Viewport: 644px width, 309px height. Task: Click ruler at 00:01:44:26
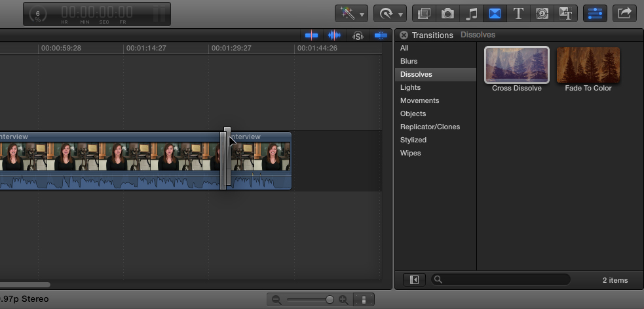click(317, 48)
